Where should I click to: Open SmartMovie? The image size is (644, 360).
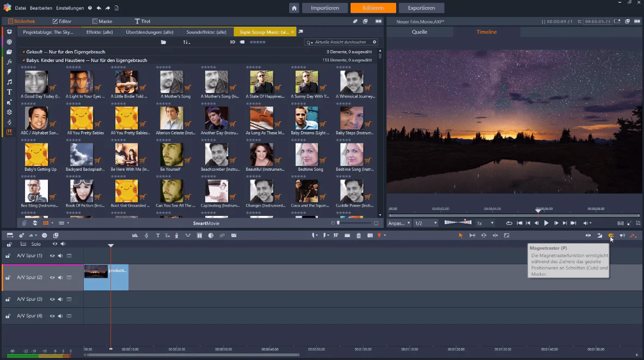pyautogui.click(x=206, y=224)
